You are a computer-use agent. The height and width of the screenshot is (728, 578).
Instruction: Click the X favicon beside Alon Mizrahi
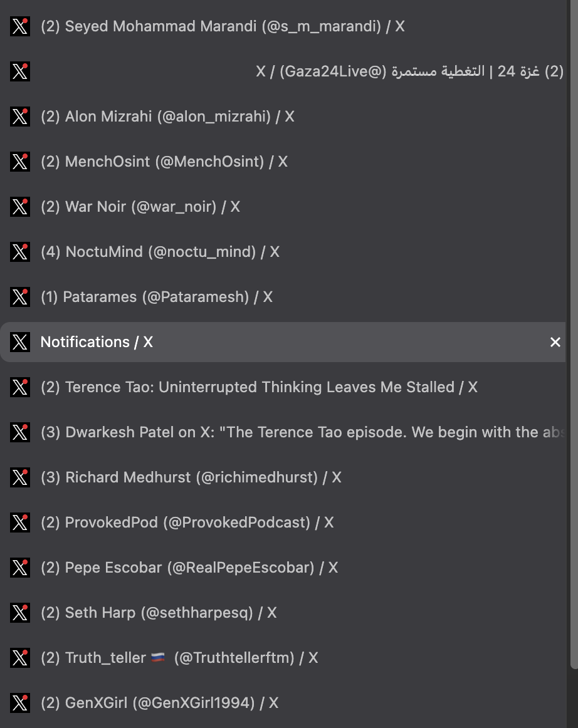point(20,117)
